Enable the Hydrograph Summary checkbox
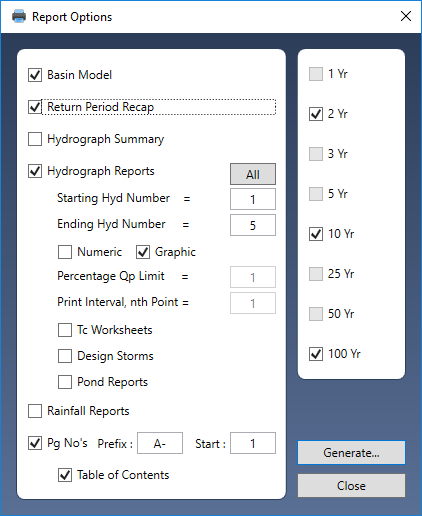This screenshot has height=516, width=422. pos(35,139)
